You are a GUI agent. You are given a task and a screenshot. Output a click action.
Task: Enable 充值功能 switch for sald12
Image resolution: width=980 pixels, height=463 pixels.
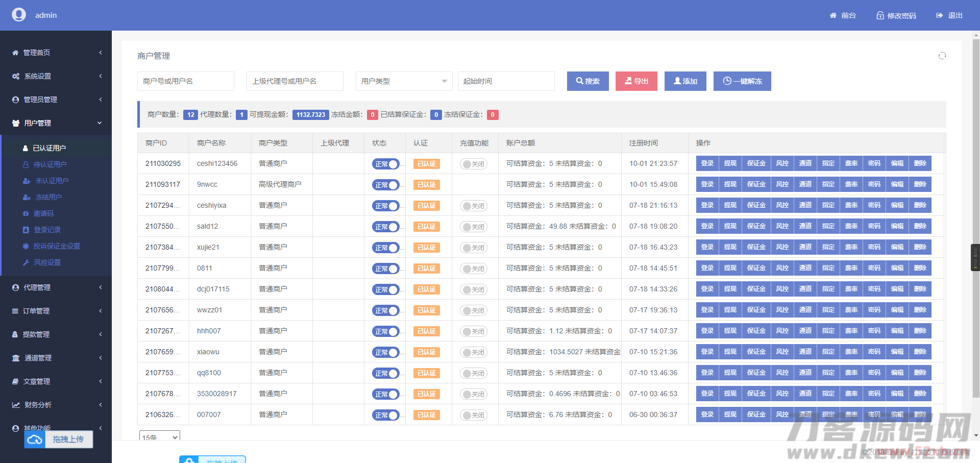pyautogui.click(x=474, y=227)
